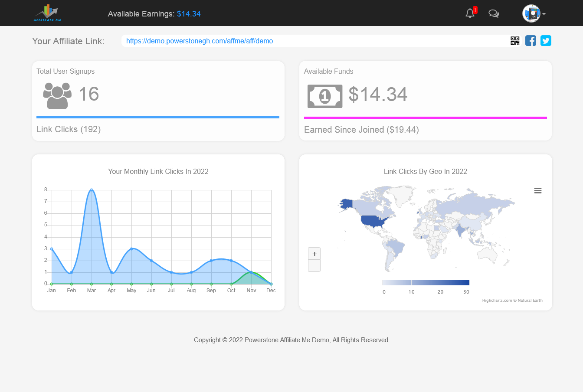This screenshot has width=583, height=392.
Task: Click the March peak data point
Action: (92, 190)
